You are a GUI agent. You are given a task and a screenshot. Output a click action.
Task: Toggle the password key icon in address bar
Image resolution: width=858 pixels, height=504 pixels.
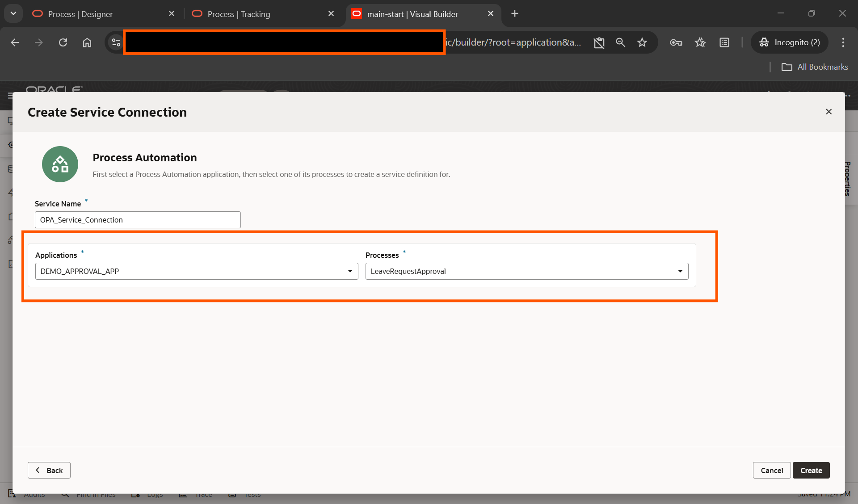tap(676, 42)
